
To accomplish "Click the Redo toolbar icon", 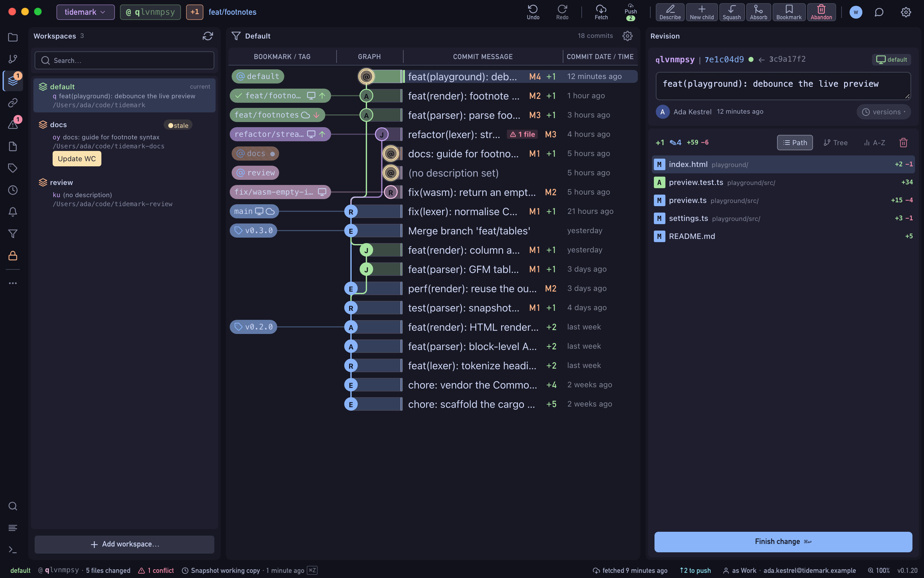I will pyautogui.click(x=562, y=12).
